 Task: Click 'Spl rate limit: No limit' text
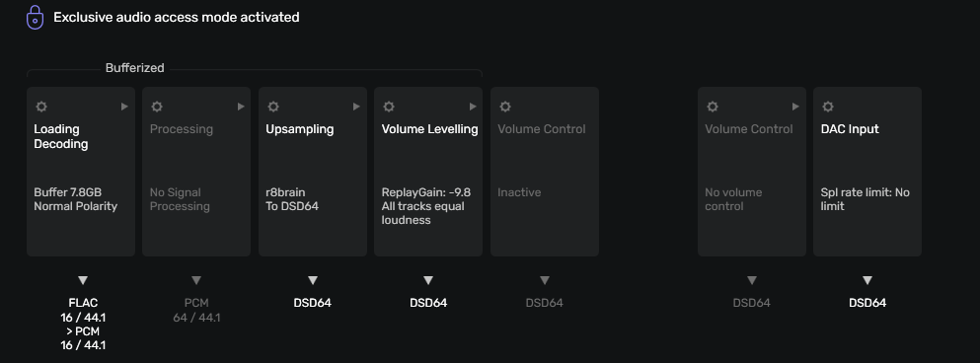(865, 199)
